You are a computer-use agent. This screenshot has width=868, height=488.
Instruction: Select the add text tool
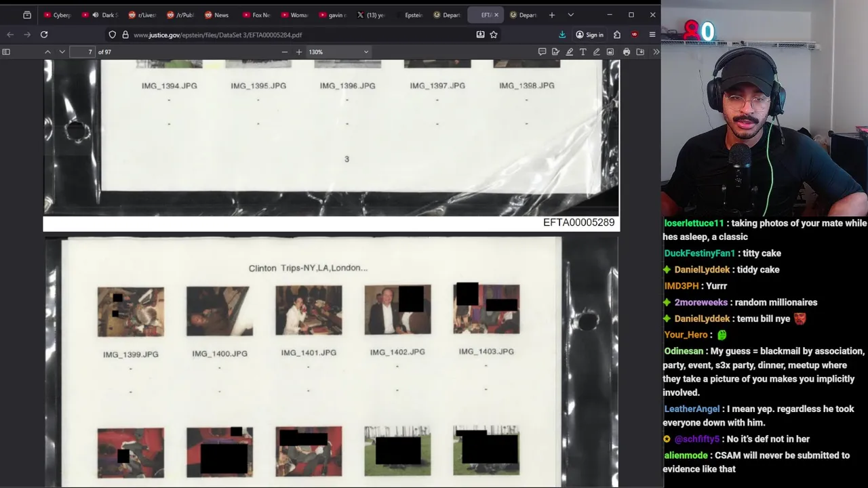[x=583, y=52]
